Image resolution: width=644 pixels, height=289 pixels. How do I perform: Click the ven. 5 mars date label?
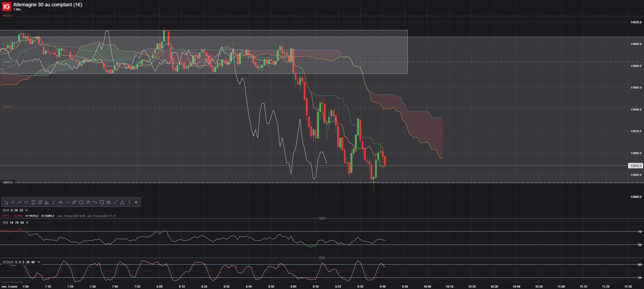click(x=9, y=287)
